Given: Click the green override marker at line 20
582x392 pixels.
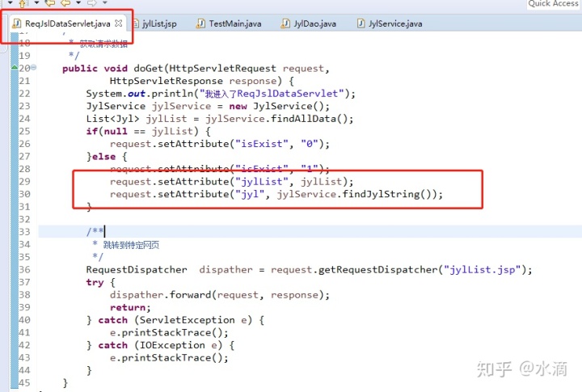Looking at the screenshot, I should point(15,67).
